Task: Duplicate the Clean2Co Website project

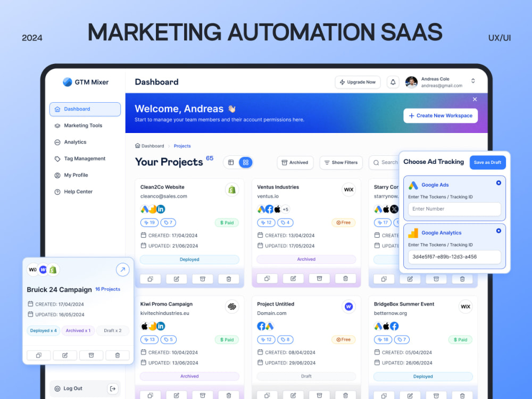Action: click(151, 278)
